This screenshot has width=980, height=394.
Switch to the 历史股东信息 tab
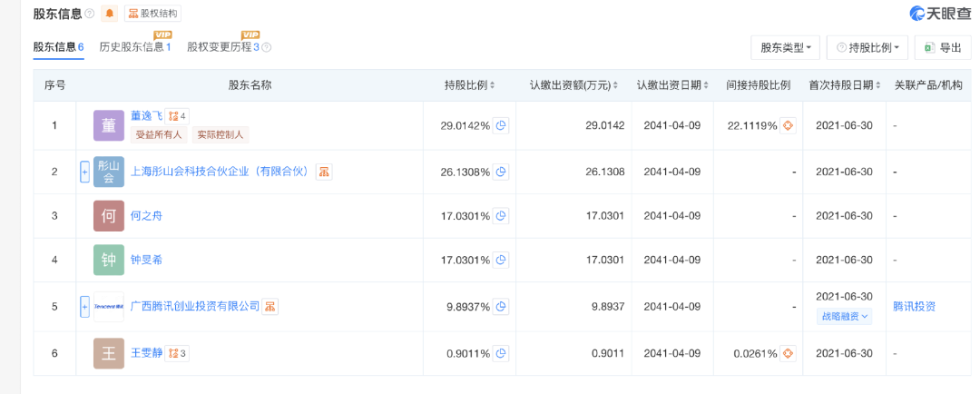(134, 47)
